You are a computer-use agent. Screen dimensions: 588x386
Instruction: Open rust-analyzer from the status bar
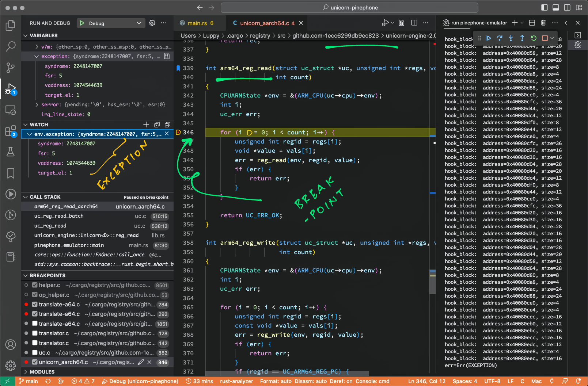click(x=236, y=381)
